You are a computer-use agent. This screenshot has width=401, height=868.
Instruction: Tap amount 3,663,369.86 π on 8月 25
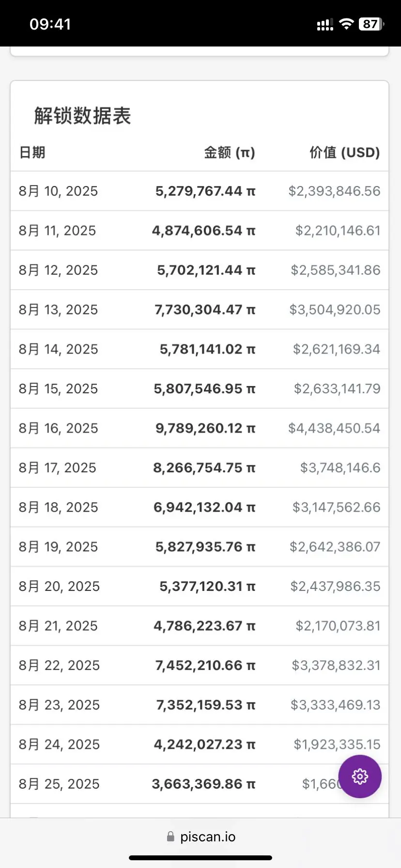(x=203, y=784)
